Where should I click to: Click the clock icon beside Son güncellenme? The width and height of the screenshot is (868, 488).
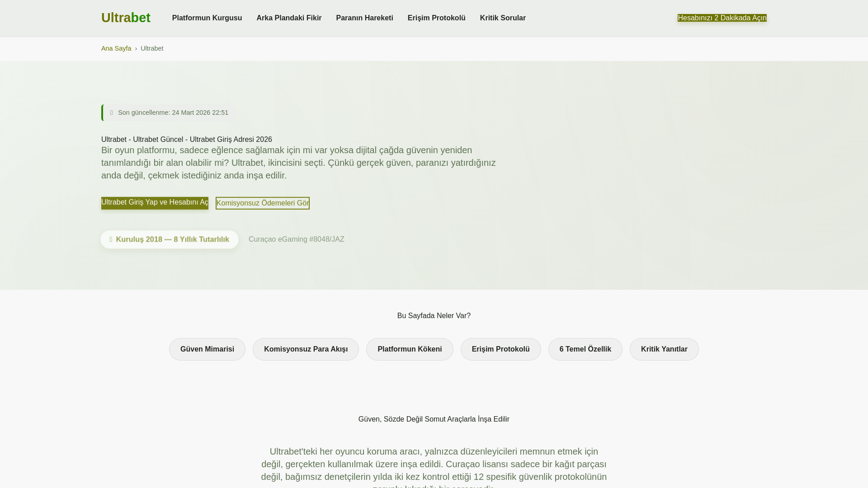111,113
